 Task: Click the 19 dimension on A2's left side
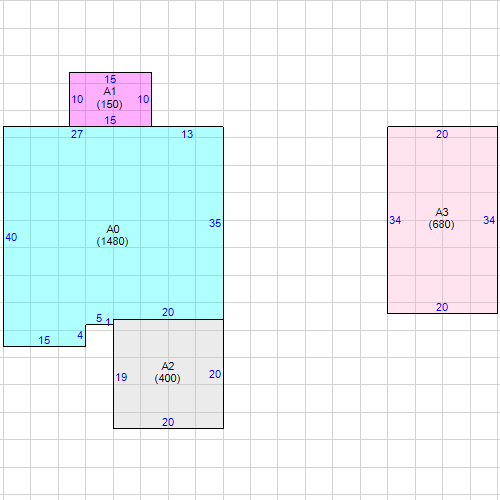click(121, 377)
